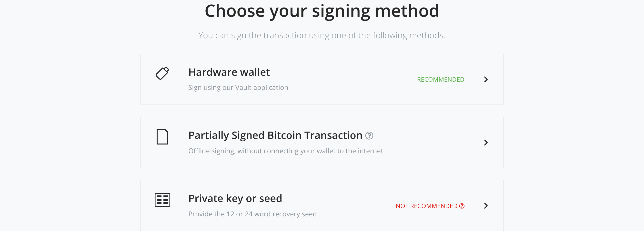
Task: Click the question mark beside NOT RECOMMENDED
Action: pos(461,206)
